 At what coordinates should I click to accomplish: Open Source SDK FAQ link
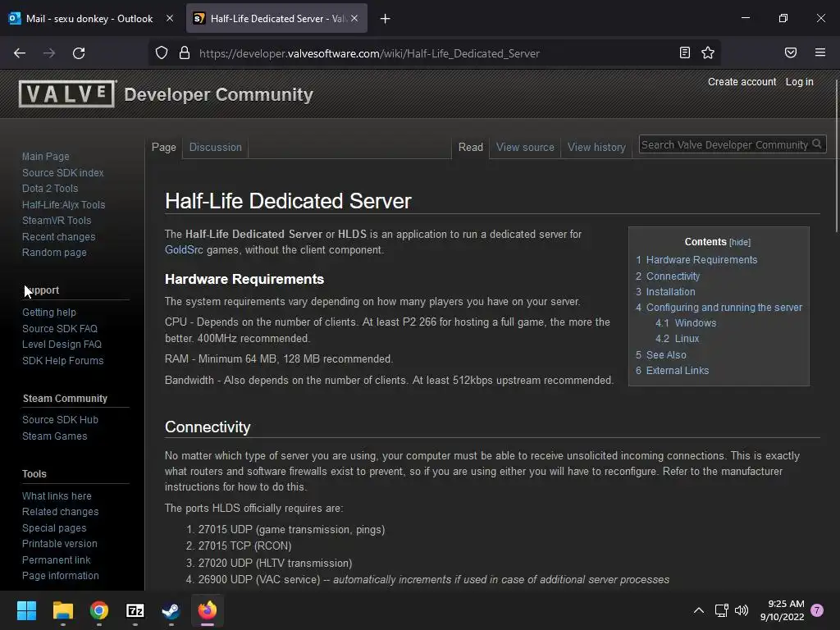point(59,328)
